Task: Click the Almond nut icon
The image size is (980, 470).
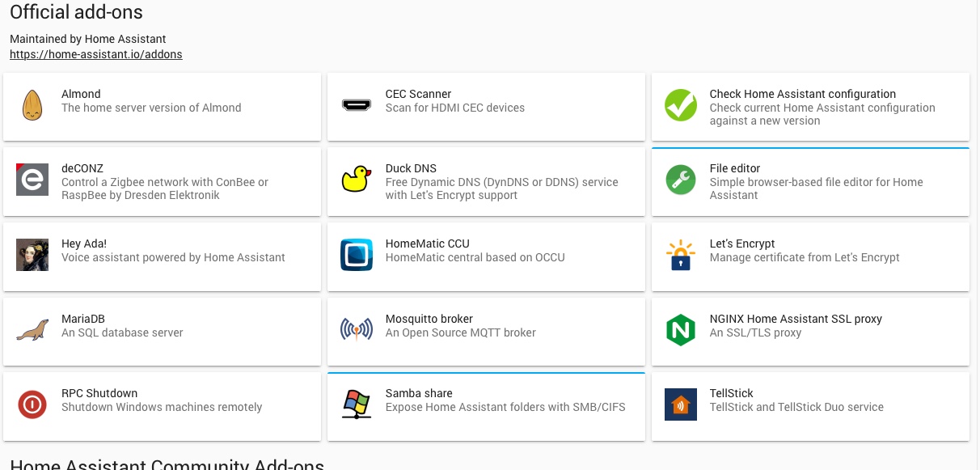Action: click(x=32, y=105)
